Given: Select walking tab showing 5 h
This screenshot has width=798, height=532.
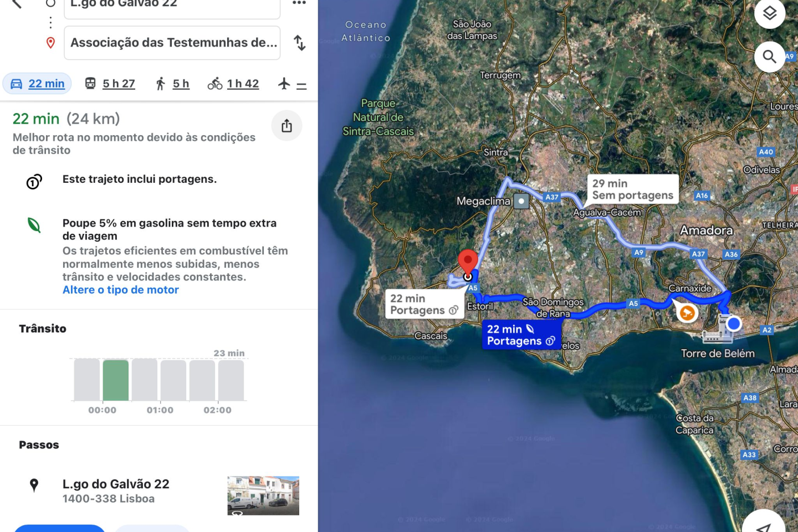Looking at the screenshot, I should click(172, 84).
